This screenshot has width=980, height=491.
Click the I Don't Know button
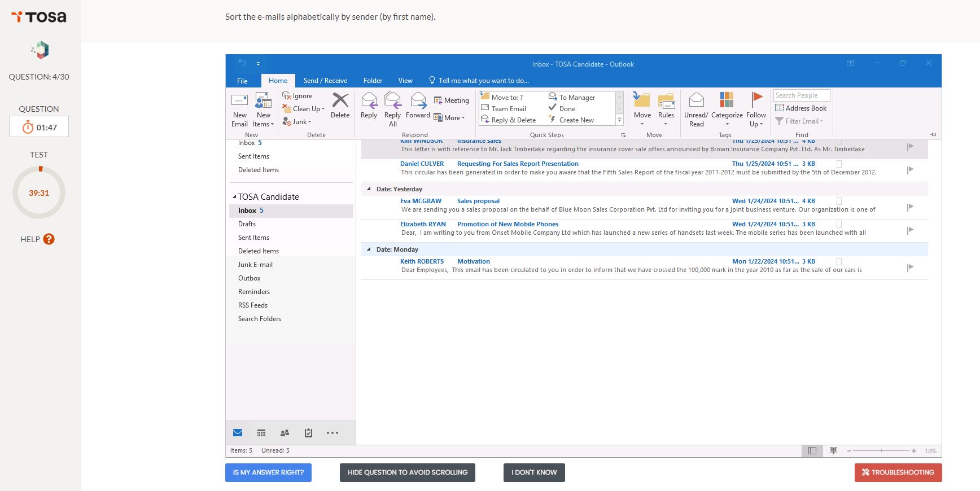point(533,472)
